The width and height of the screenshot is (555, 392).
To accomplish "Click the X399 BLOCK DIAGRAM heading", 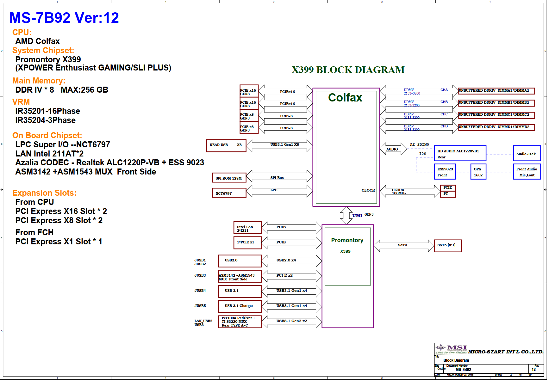I will [x=348, y=70].
